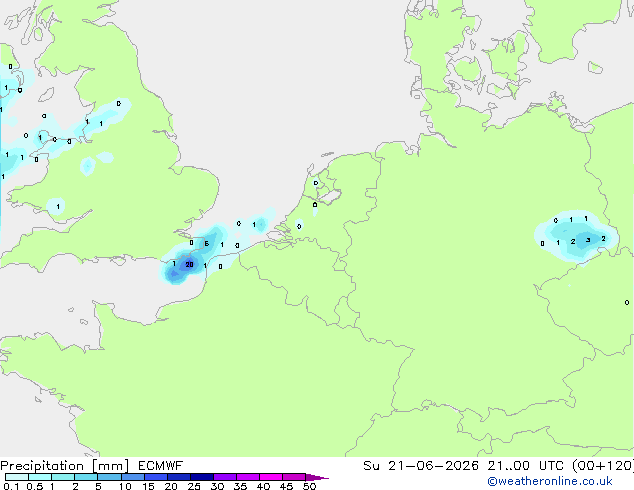Choose the 20–25 mm legend color box
634x490 pixels.
[x=178, y=477]
